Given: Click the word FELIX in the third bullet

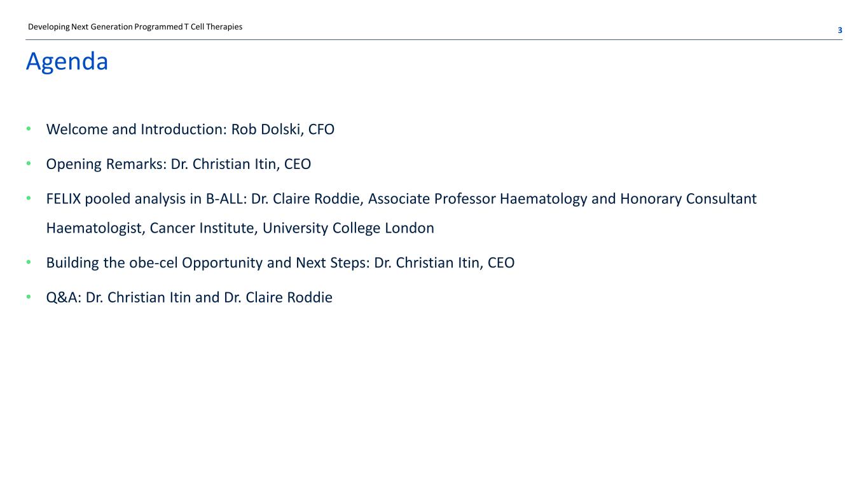Looking at the screenshot, I should (x=65, y=200).
